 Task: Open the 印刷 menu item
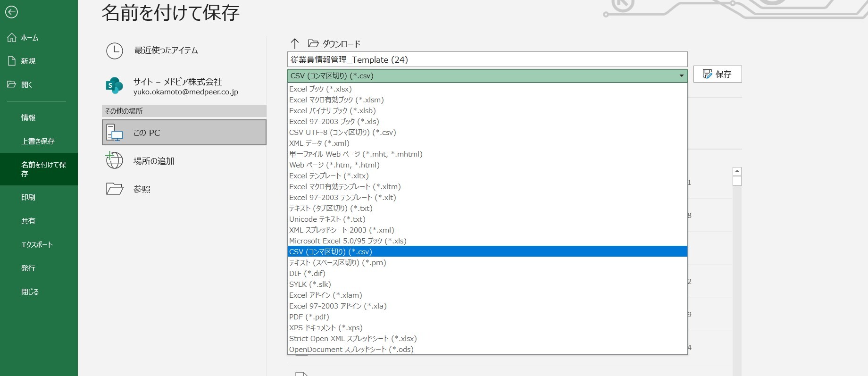tap(28, 198)
